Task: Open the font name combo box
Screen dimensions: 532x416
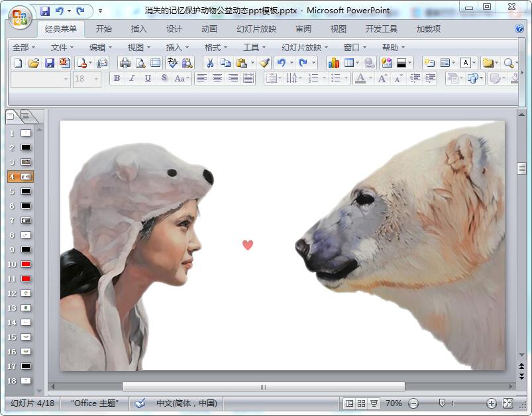Action: click(40, 79)
